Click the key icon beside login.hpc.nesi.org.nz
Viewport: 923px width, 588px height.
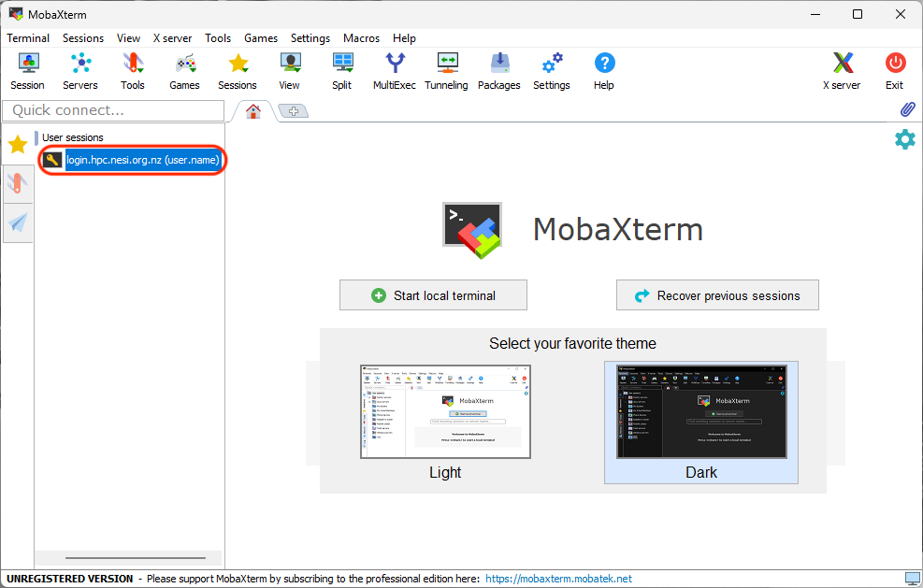point(52,160)
